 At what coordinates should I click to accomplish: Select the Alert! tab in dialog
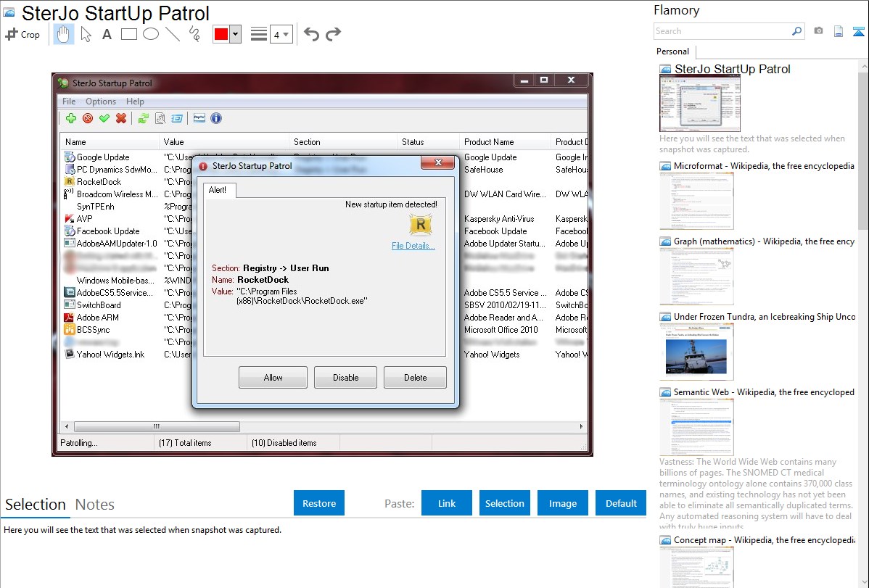point(220,189)
